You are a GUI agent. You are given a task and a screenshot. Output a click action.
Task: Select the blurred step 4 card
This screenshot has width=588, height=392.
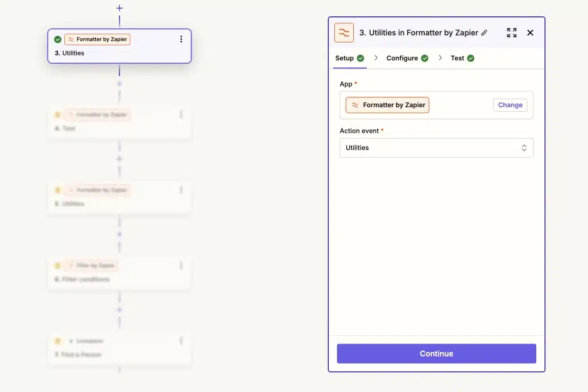119,121
